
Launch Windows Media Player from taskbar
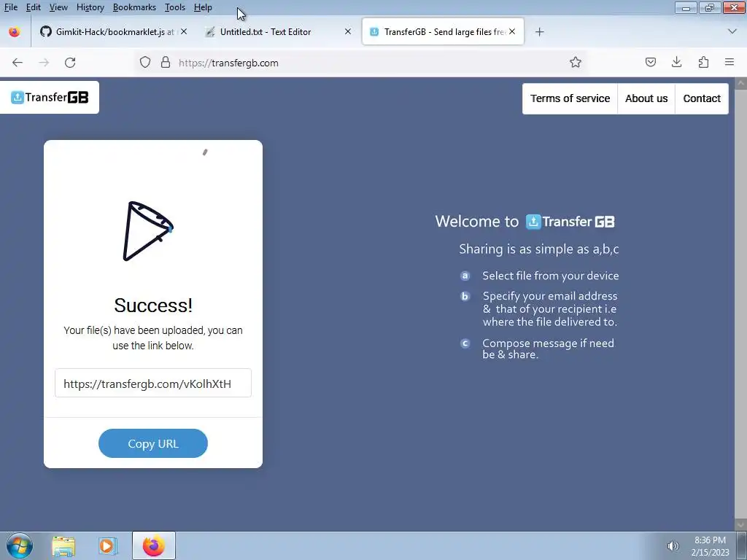point(108,545)
